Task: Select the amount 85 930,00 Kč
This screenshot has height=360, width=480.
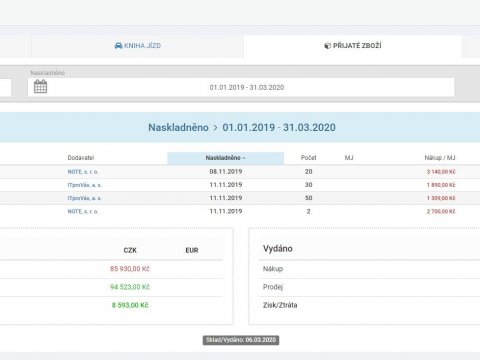Action: (130, 269)
